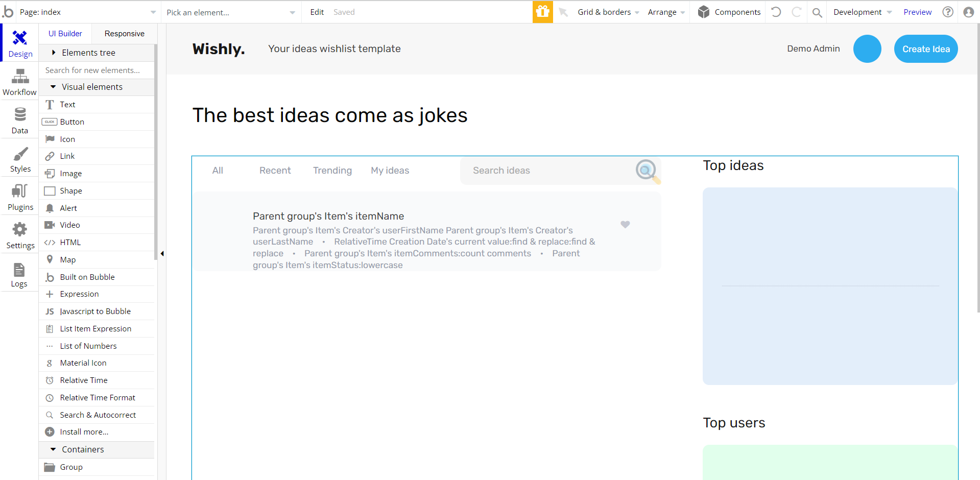980x480 pixels.
Task: Click the Preview link
Action: [917, 12]
